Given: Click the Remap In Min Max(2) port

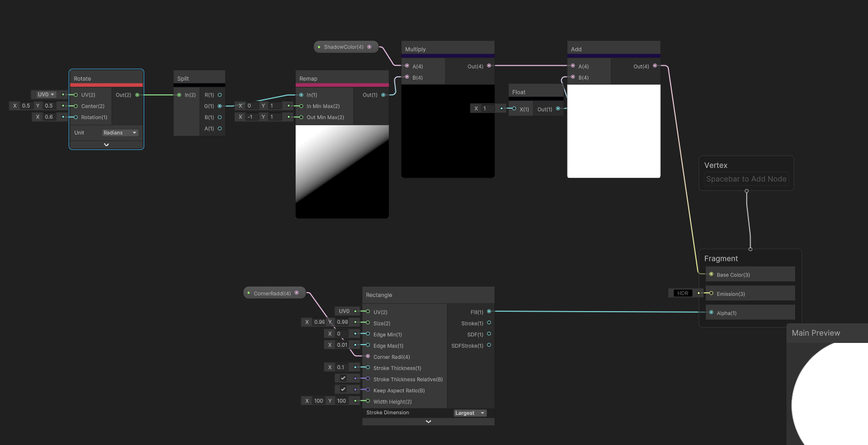Looking at the screenshot, I should coord(301,106).
